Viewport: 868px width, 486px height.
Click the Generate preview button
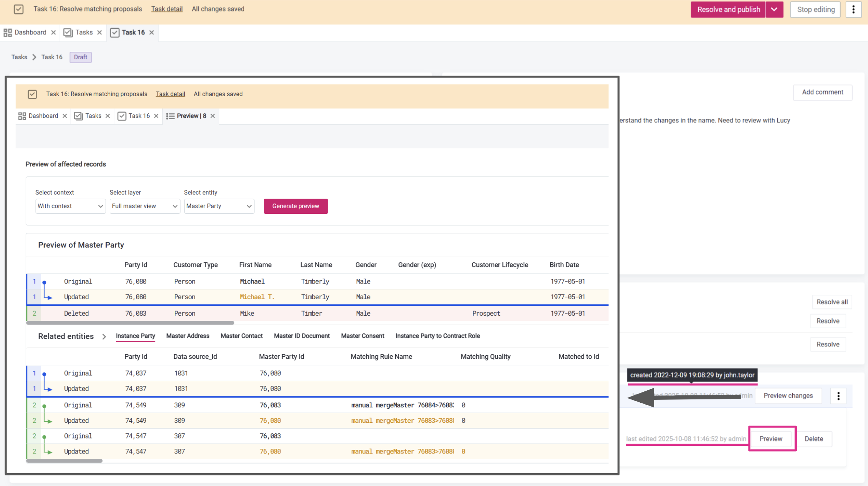tap(295, 206)
